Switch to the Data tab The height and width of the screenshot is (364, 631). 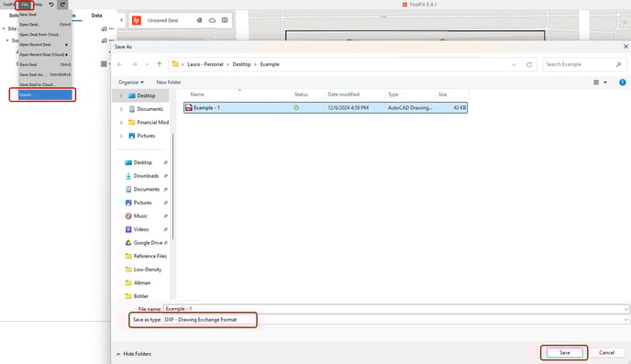pyautogui.click(x=96, y=16)
